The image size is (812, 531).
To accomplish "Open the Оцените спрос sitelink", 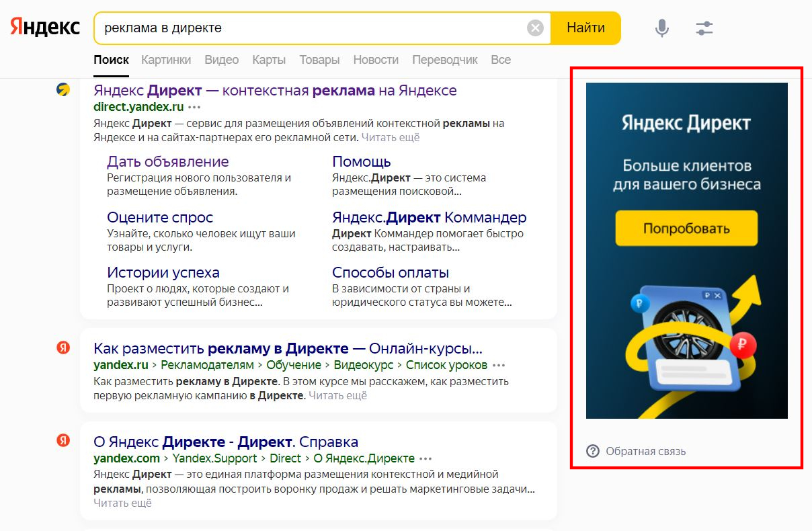I will click(x=160, y=217).
